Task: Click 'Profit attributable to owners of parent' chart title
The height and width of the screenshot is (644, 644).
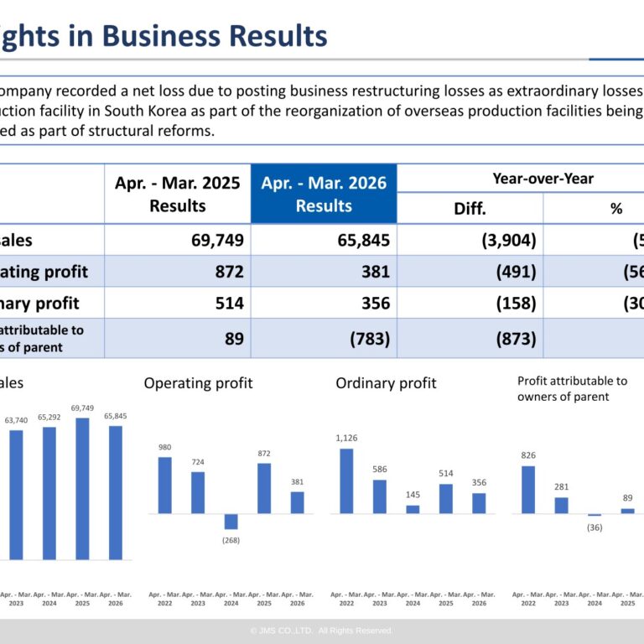Action: 572,388
